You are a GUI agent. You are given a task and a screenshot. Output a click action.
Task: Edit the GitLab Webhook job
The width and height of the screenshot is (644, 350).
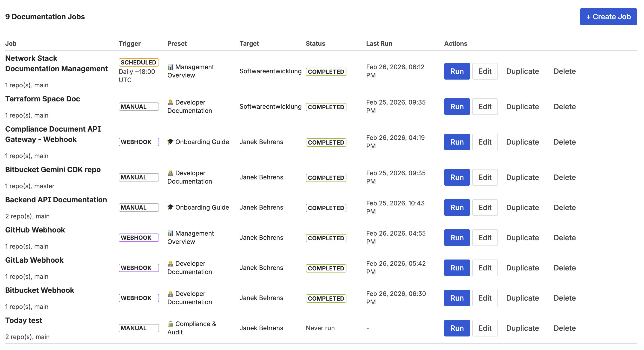click(485, 268)
